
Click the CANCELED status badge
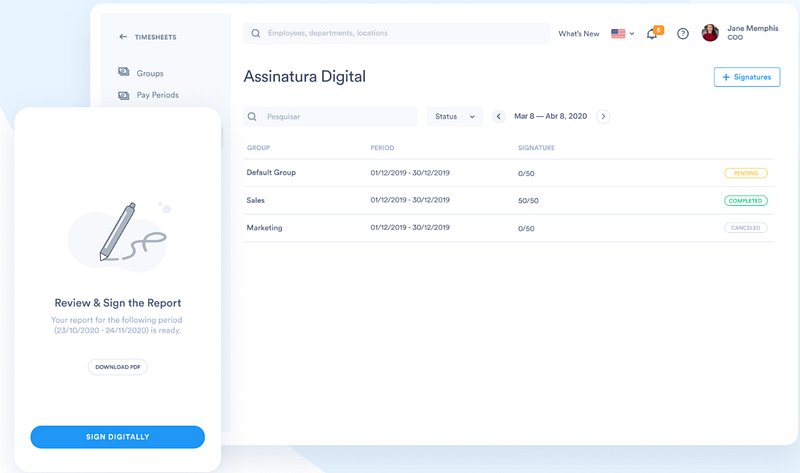pyautogui.click(x=745, y=228)
